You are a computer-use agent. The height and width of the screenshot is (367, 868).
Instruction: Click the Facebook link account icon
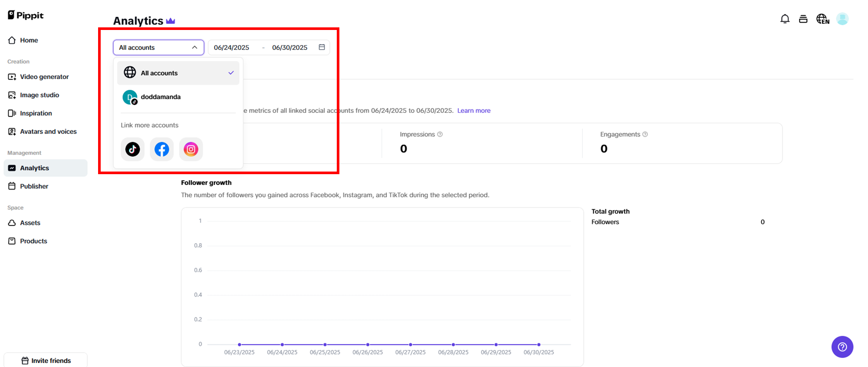click(x=162, y=149)
